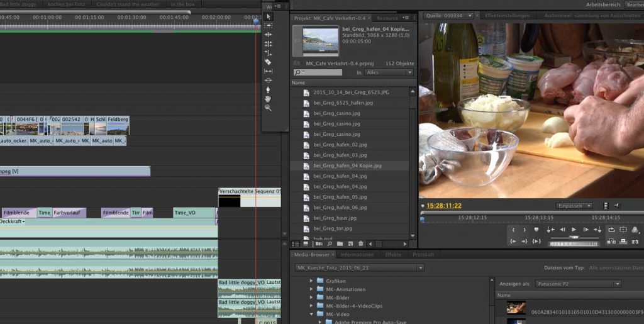This screenshot has width=644, height=324.
Task: Go to In point in source monitor
Action: tap(513, 242)
